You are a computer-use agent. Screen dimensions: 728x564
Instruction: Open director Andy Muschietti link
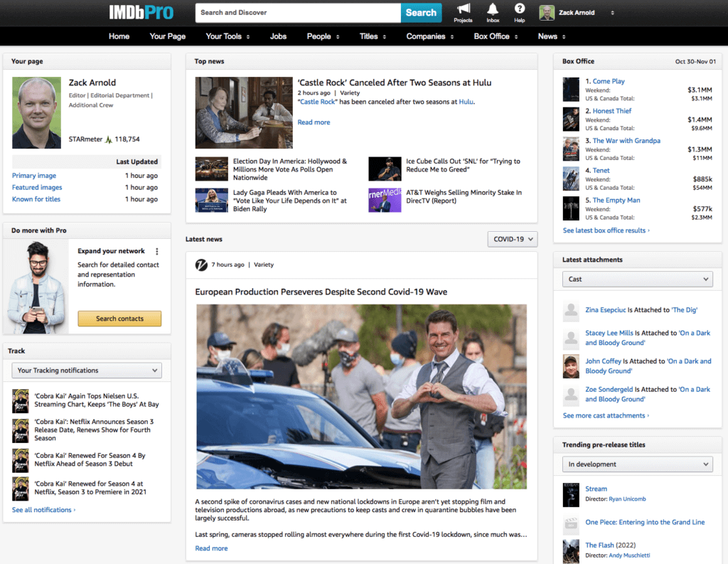point(629,555)
